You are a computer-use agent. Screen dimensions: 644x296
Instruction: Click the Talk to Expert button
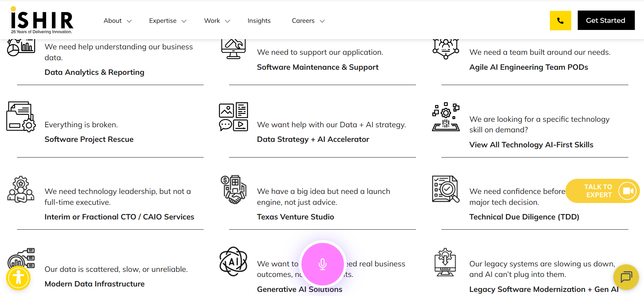pos(602,191)
